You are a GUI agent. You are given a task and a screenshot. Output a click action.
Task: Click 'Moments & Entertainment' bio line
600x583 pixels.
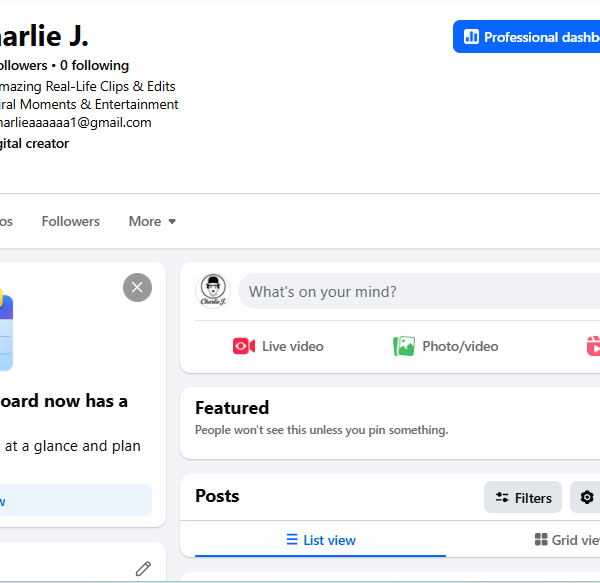tap(99, 104)
